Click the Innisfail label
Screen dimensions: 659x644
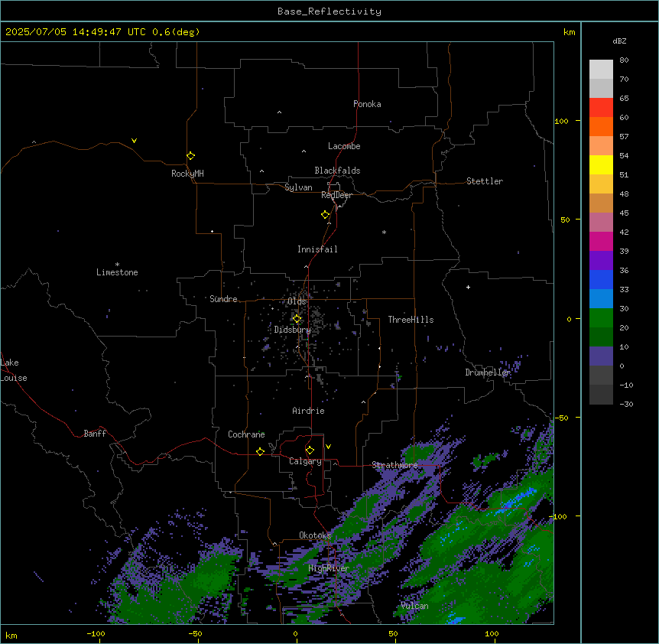317,249
